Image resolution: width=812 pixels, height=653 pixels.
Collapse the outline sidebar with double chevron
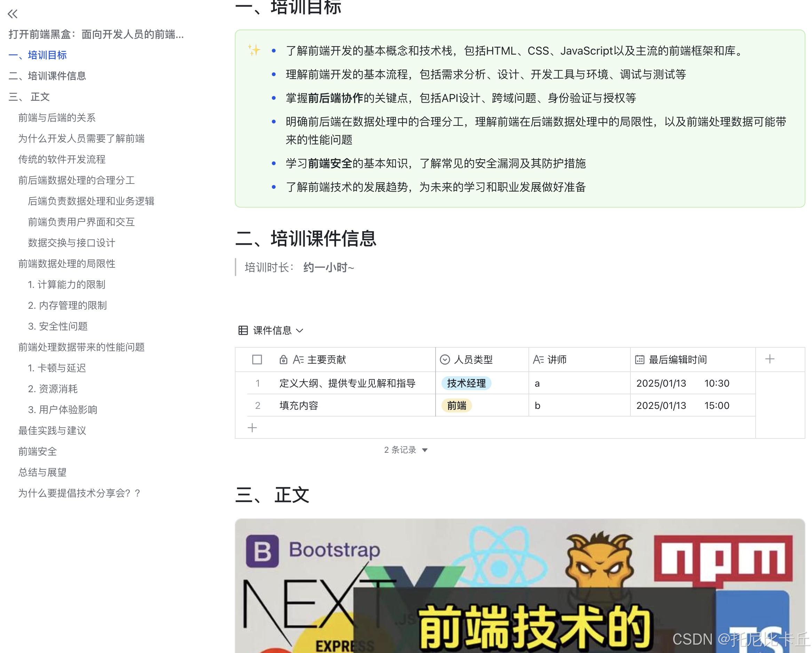[x=13, y=14]
